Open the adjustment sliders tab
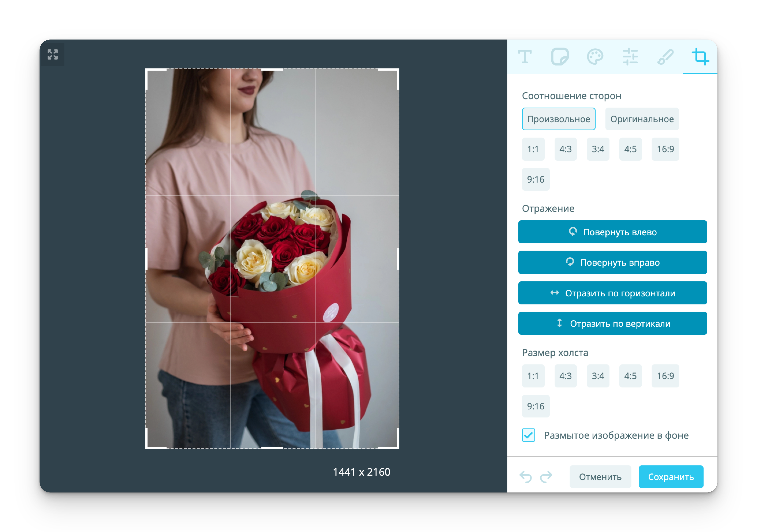 [x=630, y=57]
